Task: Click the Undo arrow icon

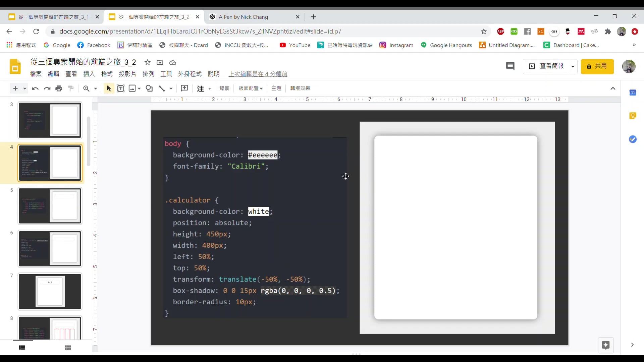Action: coord(35,88)
